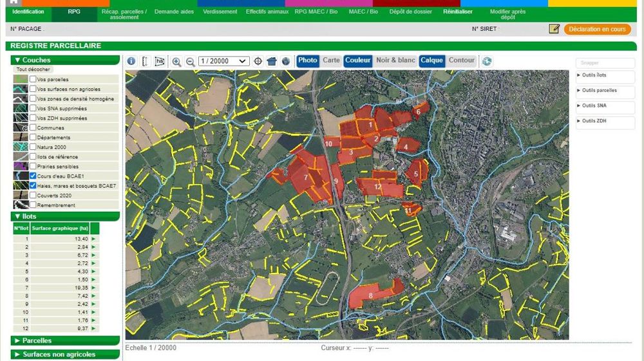Screen dimensions: 644x361
Task: Click the globe icon in map toolbar
Action: (285, 61)
